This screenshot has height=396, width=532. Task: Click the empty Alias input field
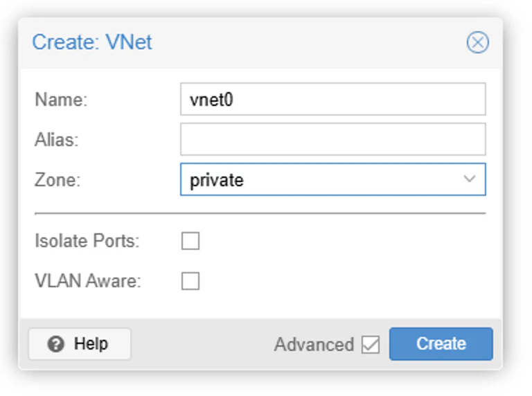pos(332,139)
